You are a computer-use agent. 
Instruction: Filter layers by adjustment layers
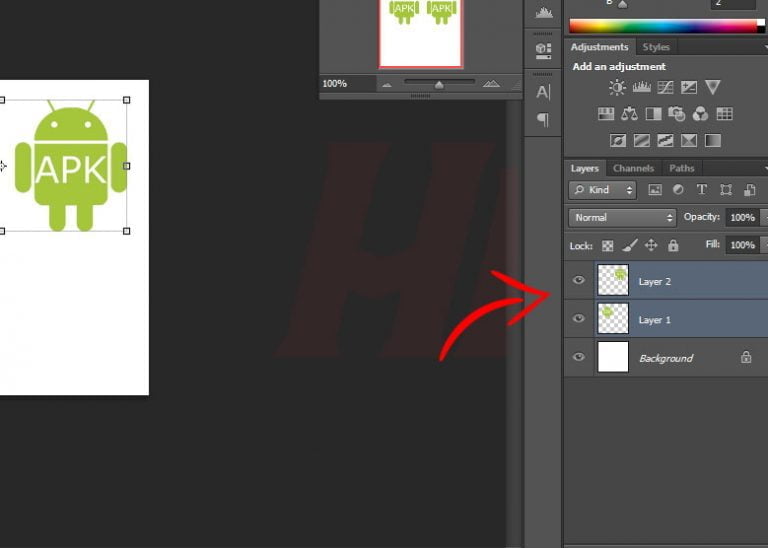point(678,190)
